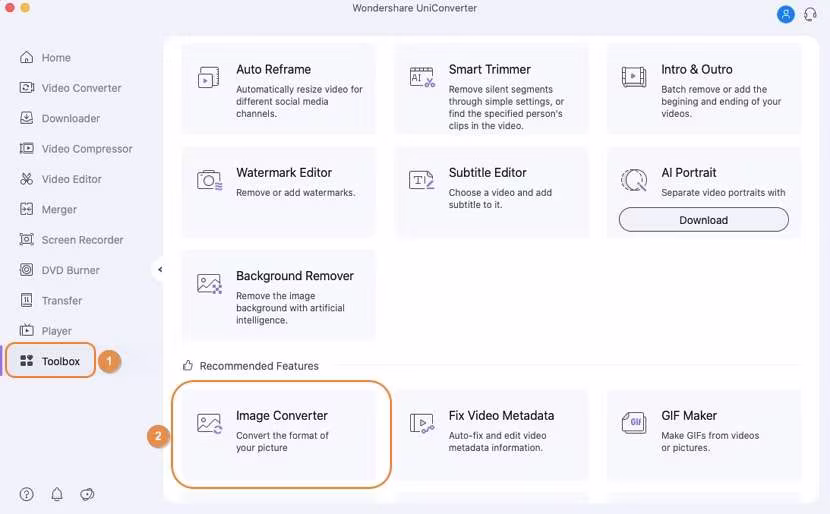Open GIF Maker title
Screen dimensions: 830x514
pyautogui.click(x=689, y=416)
